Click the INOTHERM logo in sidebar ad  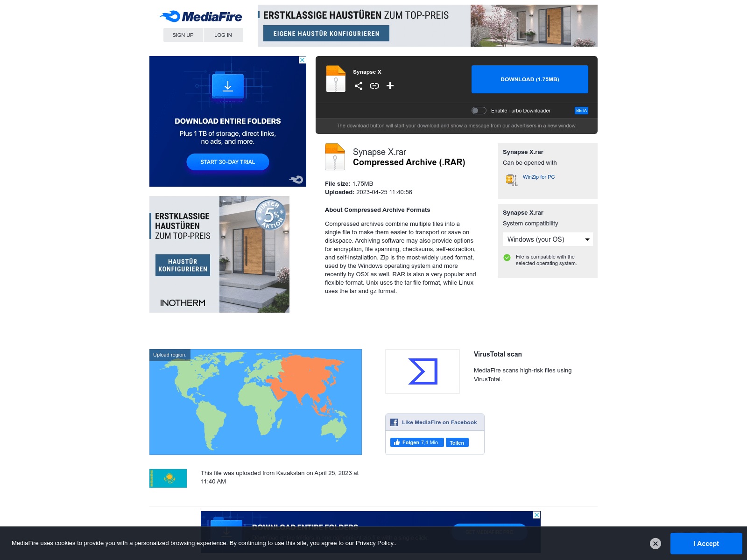tap(183, 303)
